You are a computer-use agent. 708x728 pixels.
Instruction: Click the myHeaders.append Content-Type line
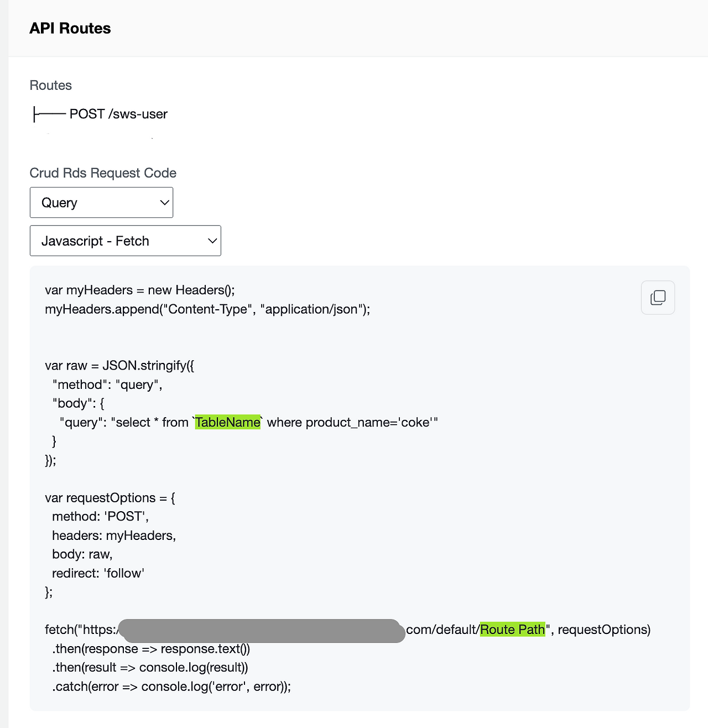pos(207,309)
